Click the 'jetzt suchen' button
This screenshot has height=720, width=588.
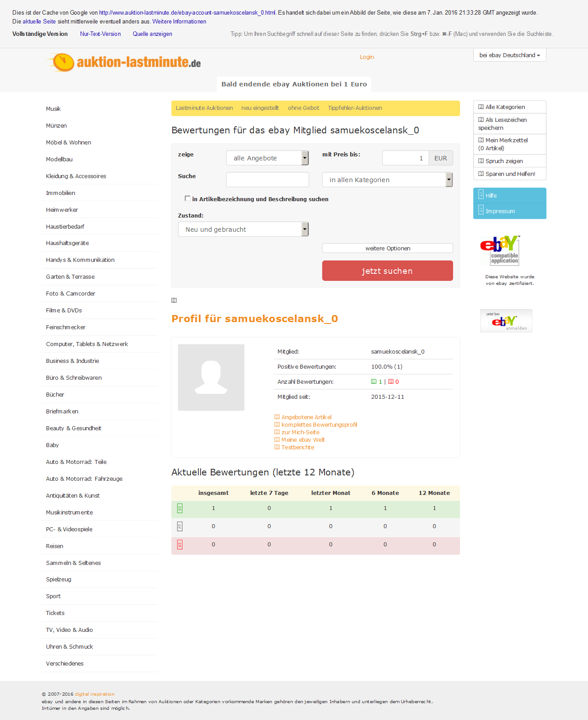pos(387,271)
